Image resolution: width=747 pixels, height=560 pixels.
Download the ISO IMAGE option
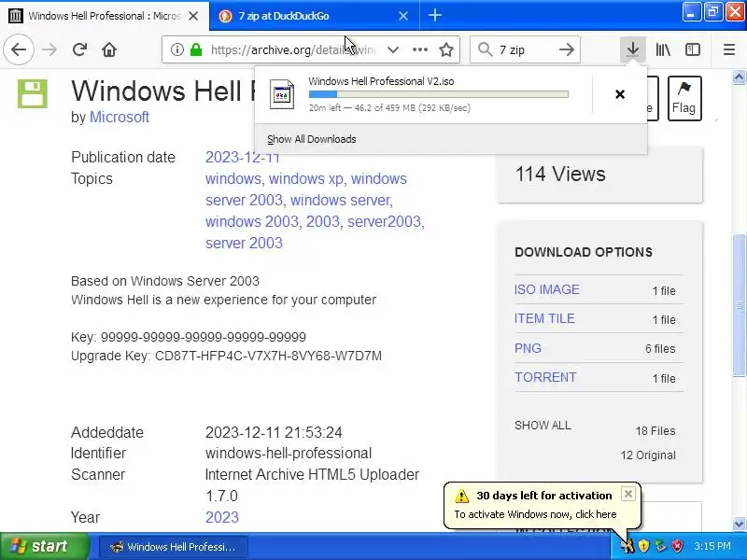click(x=547, y=289)
